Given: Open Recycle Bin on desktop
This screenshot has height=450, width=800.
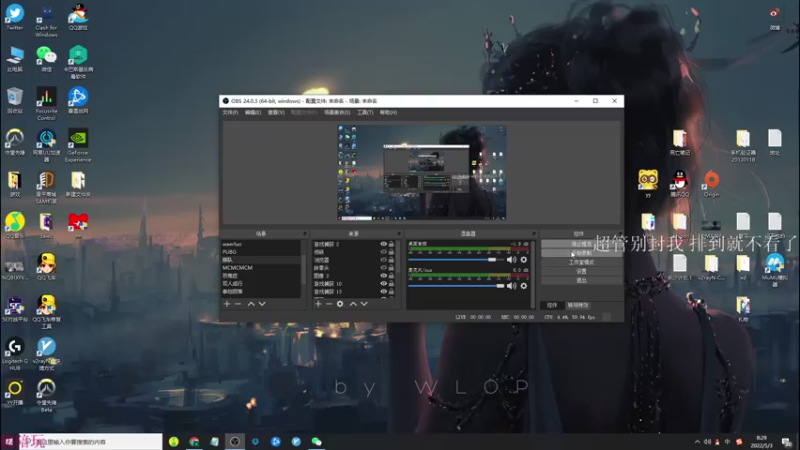Looking at the screenshot, I should (15, 100).
